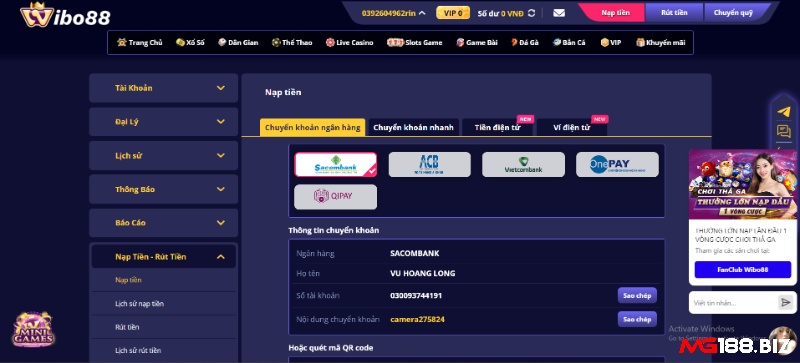Open Xổ Số in navigation
The width and height of the screenshot is (800, 363).
tap(190, 42)
